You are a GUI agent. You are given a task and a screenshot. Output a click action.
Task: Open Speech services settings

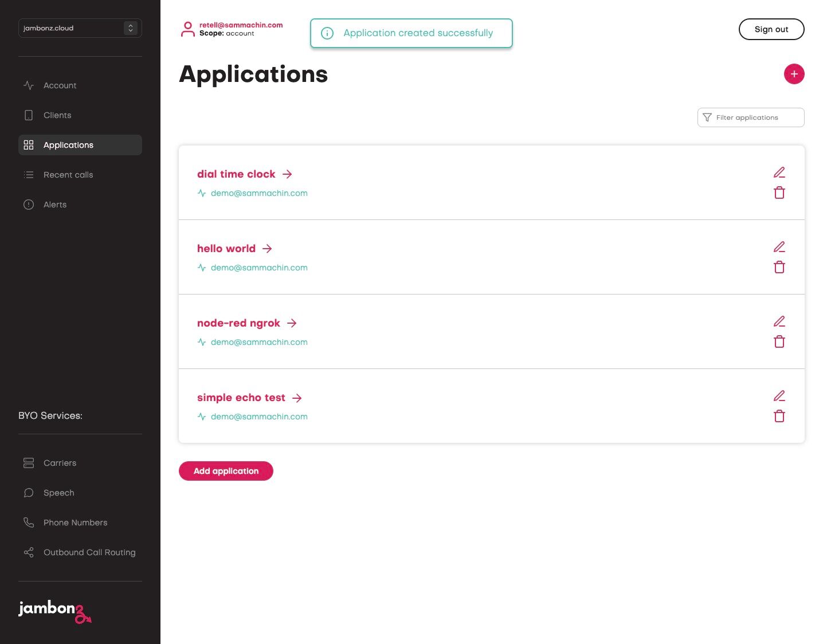[x=58, y=493]
